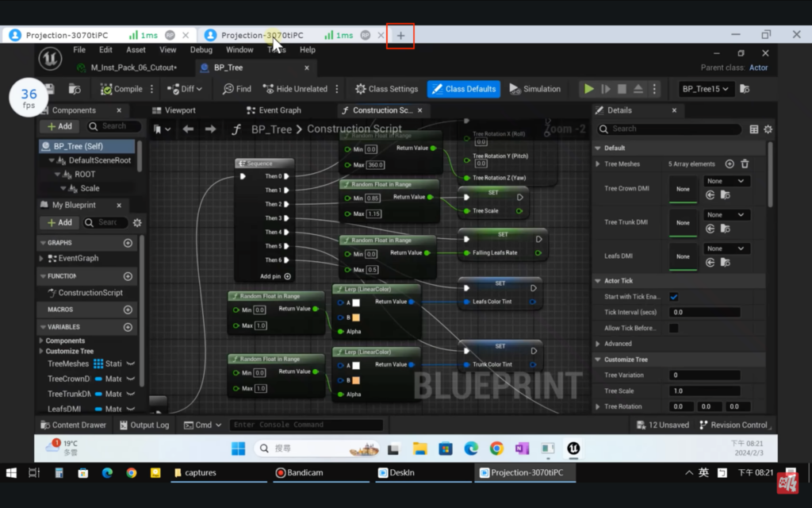Toggle Start with Tick Enabled checkbox
Image resolution: width=812 pixels, height=508 pixels.
(x=674, y=297)
